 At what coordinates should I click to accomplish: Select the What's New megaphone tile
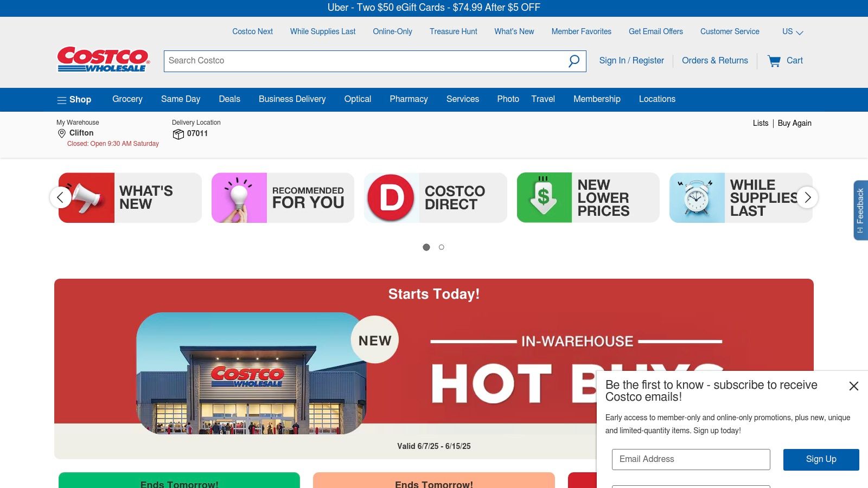[x=87, y=198]
